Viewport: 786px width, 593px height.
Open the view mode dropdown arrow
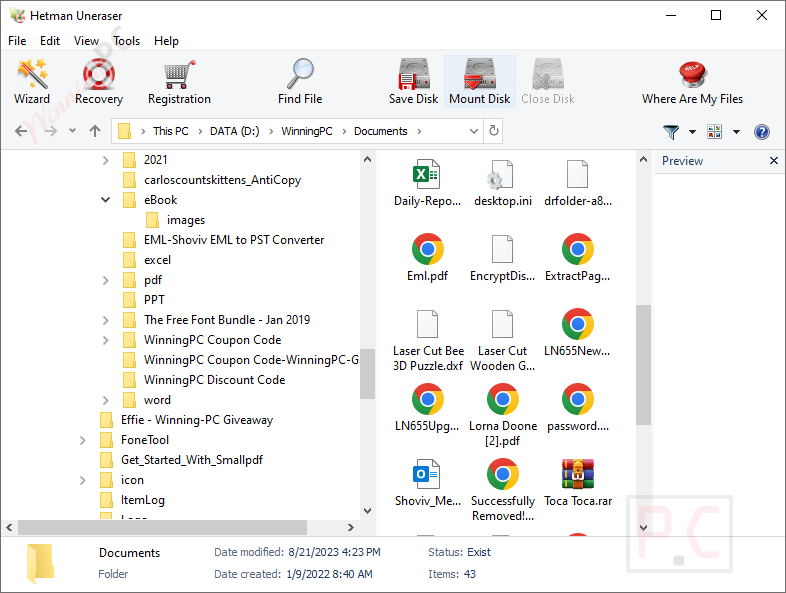click(736, 132)
